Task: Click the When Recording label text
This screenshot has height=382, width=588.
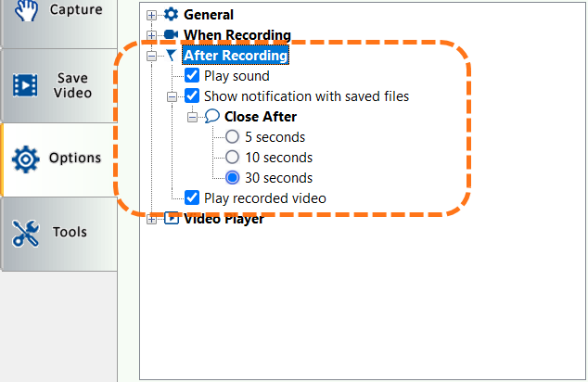Action: pyautogui.click(x=237, y=35)
